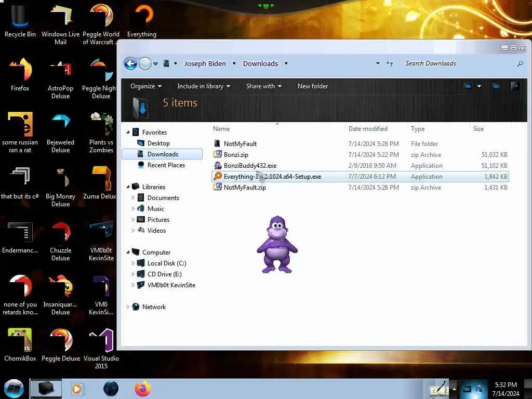Select the Everything desktop shortcut

point(141,20)
